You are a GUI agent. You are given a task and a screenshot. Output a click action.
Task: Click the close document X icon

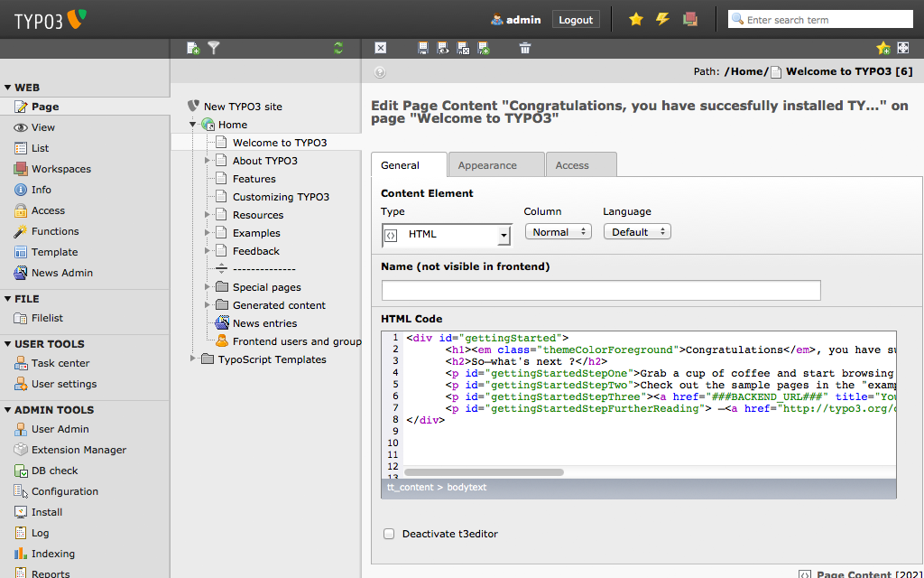(380, 48)
